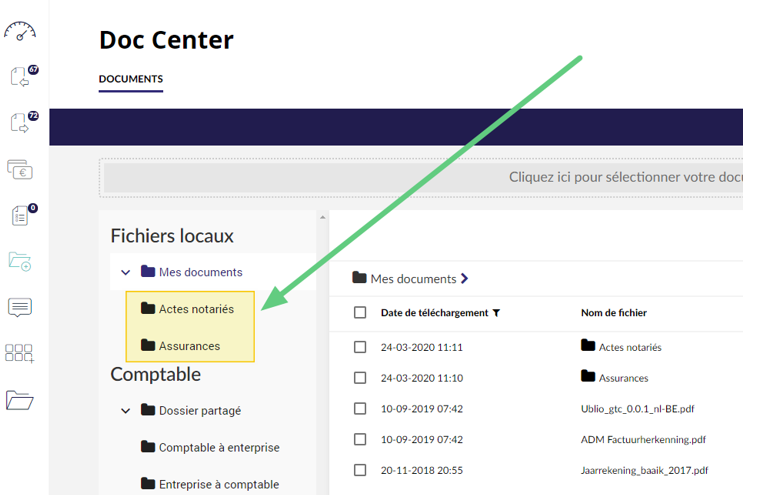Click the date 20-11-2018 20:55
The image size is (781, 495).
tap(422, 471)
